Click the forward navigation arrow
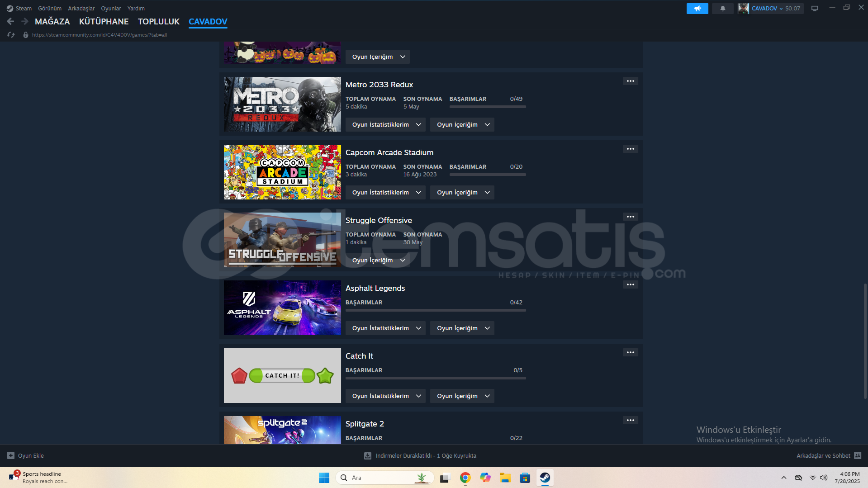This screenshot has width=868, height=488. tap(25, 21)
